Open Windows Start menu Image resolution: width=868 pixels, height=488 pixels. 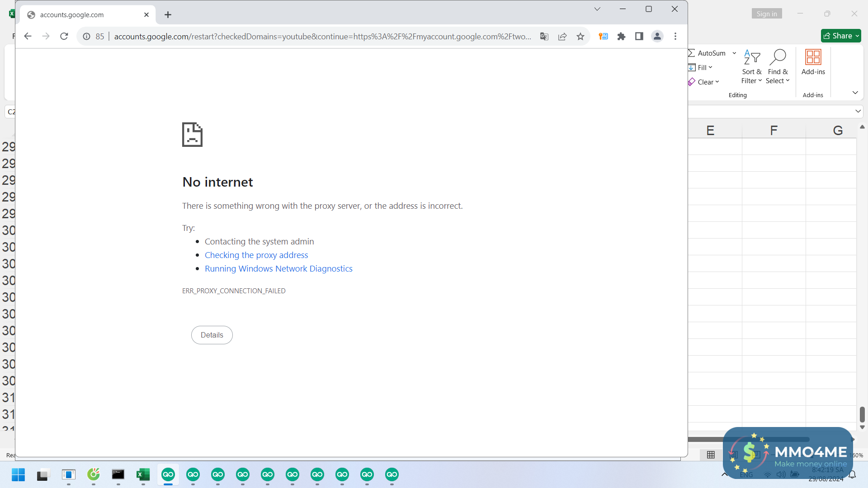point(18,474)
